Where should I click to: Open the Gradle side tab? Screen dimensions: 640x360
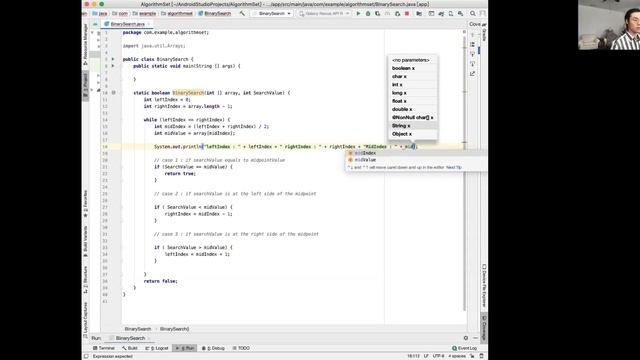point(484,33)
